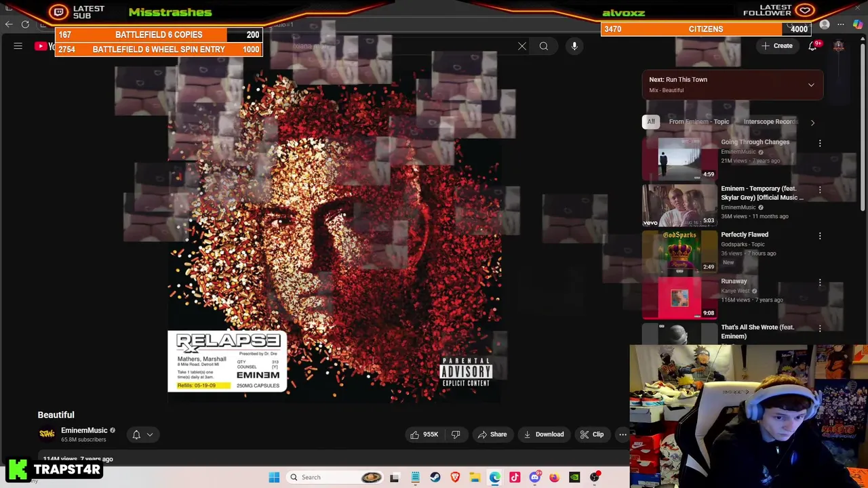Go back with the browser back arrow

[9, 24]
